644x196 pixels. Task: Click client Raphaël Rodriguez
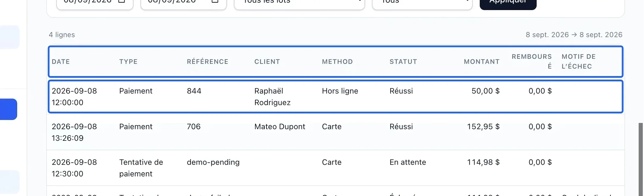[x=272, y=97]
